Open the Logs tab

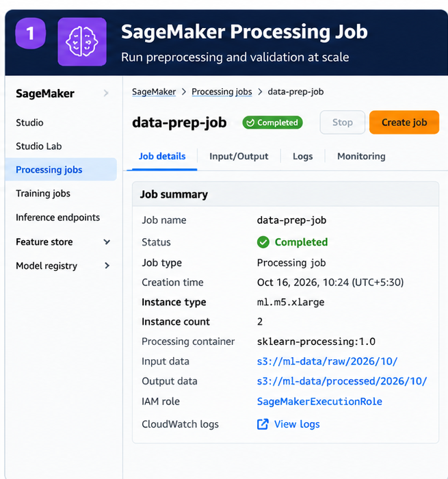click(302, 156)
